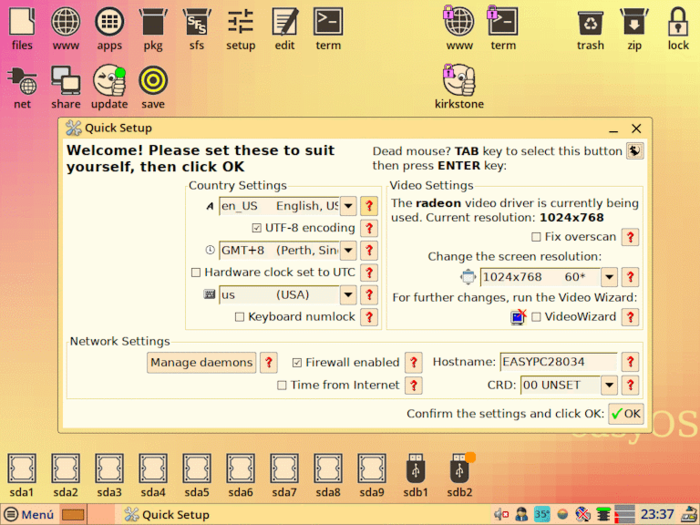Toggle the UTF-8 encoding checkbox
The image size is (700, 525).
click(x=257, y=228)
